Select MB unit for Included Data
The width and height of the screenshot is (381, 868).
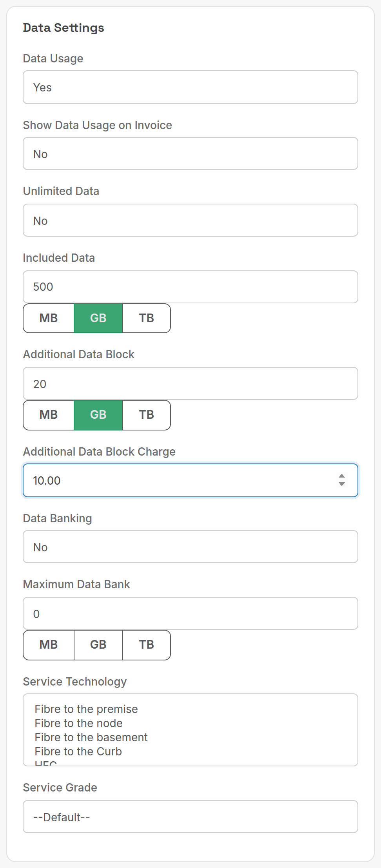coord(49,318)
